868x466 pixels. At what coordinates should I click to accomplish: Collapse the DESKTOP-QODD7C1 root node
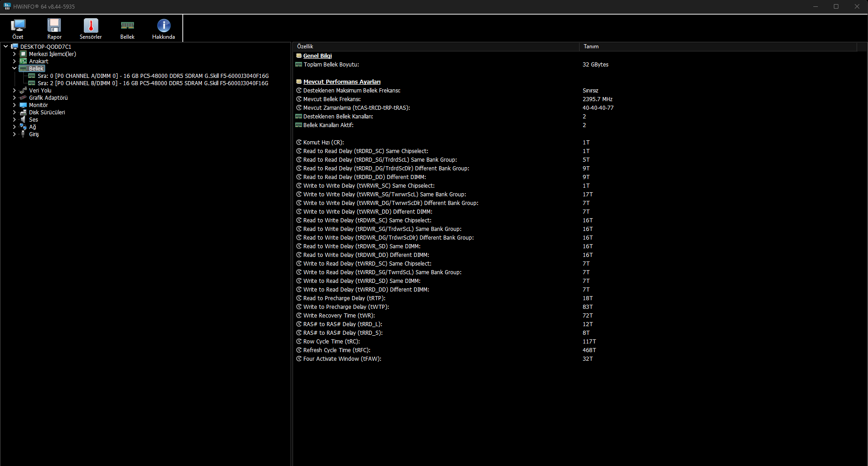(6, 46)
